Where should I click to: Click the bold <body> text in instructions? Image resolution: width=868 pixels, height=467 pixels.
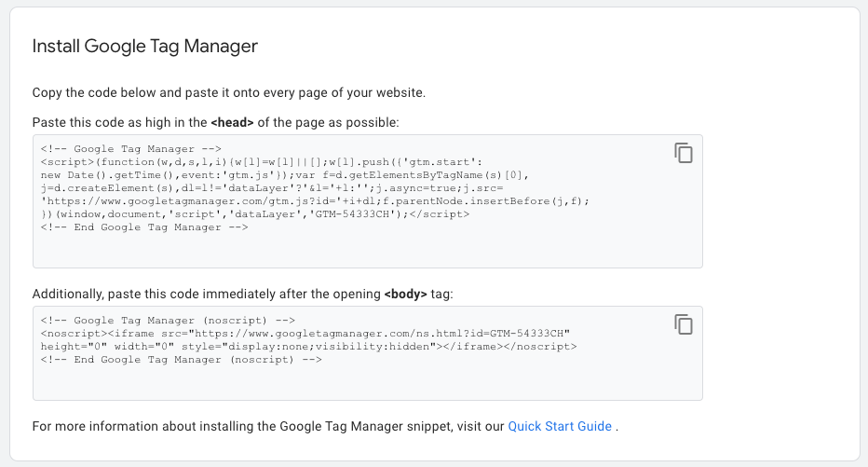pyautogui.click(x=406, y=295)
